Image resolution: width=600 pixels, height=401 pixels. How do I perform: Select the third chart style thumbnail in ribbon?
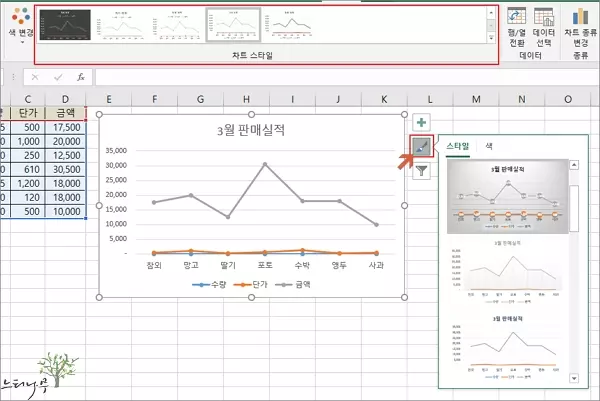[177, 24]
